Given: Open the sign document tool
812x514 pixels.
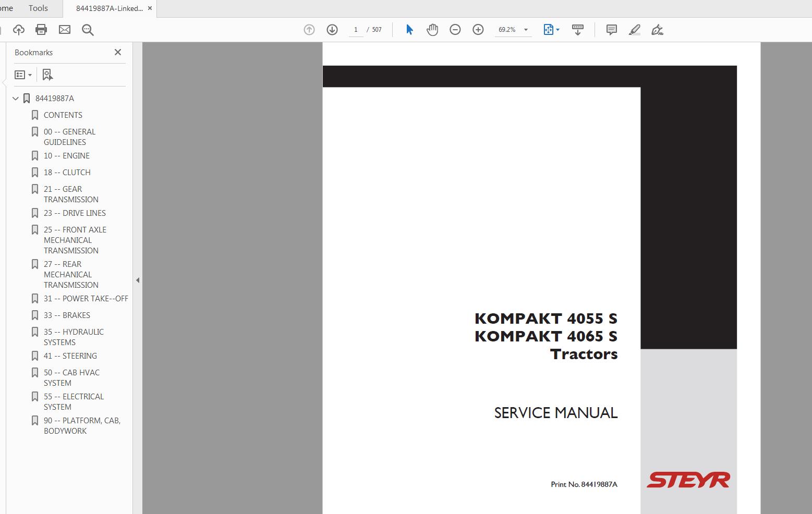Looking at the screenshot, I should click(x=658, y=30).
